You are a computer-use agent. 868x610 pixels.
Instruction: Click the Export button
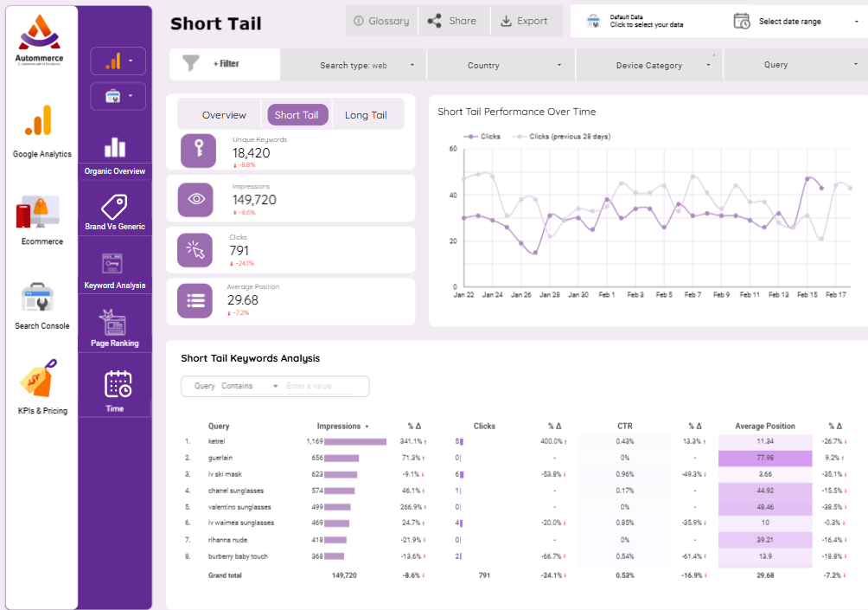527,21
